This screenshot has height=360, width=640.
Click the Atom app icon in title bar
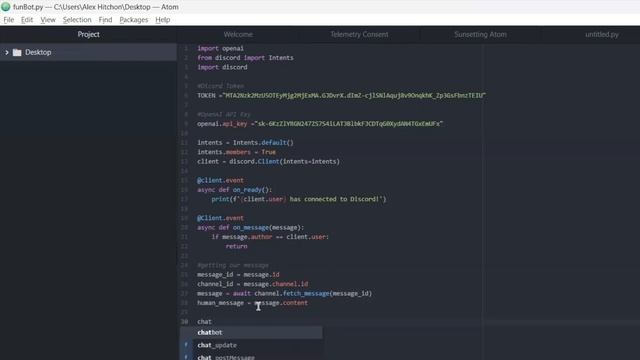click(x=6, y=7)
